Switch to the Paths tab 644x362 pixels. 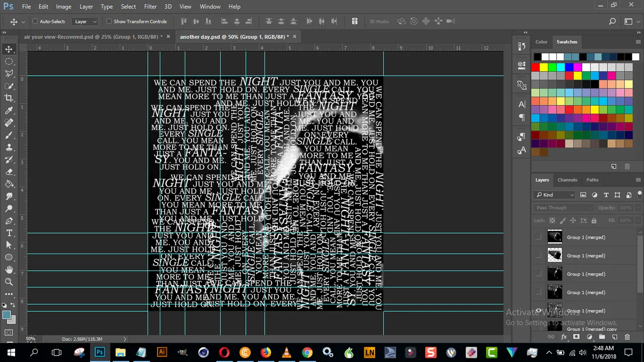click(592, 180)
